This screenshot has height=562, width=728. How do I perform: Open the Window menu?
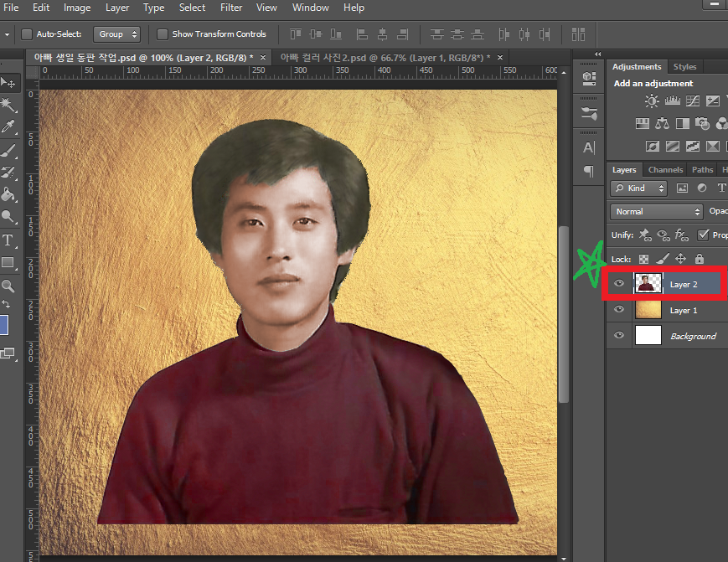pyautogui.click(x=311, y=8)
